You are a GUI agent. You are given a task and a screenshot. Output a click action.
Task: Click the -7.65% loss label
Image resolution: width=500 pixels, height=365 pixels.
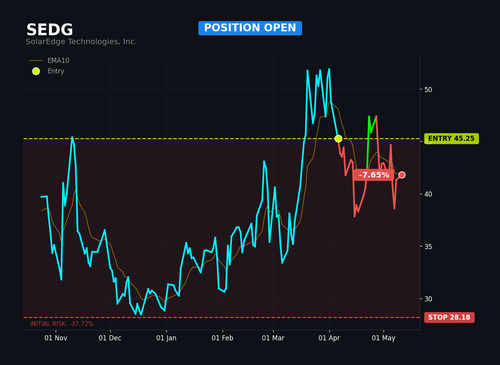coord(374,175)
